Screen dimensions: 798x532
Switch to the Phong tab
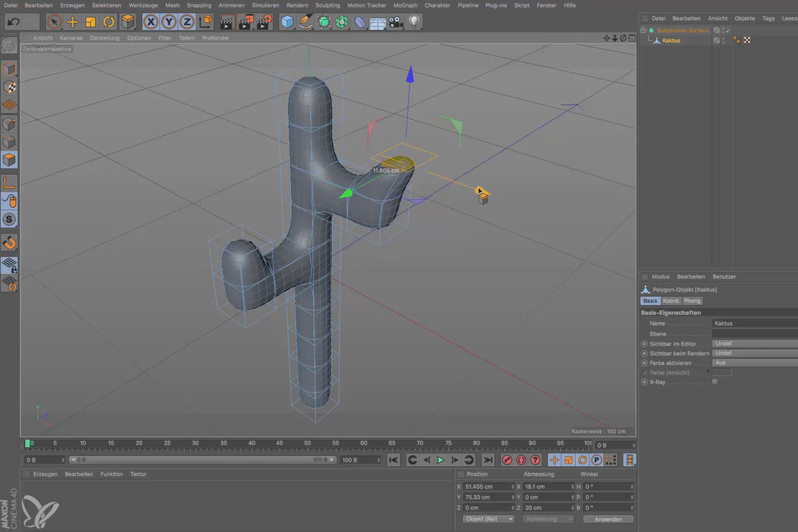point(692,301)
